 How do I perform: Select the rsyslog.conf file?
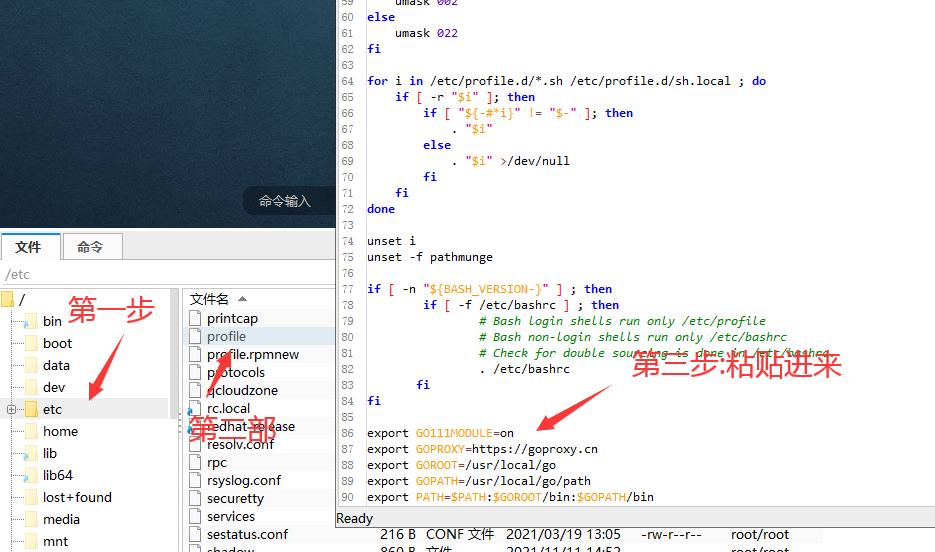point(244,480)
